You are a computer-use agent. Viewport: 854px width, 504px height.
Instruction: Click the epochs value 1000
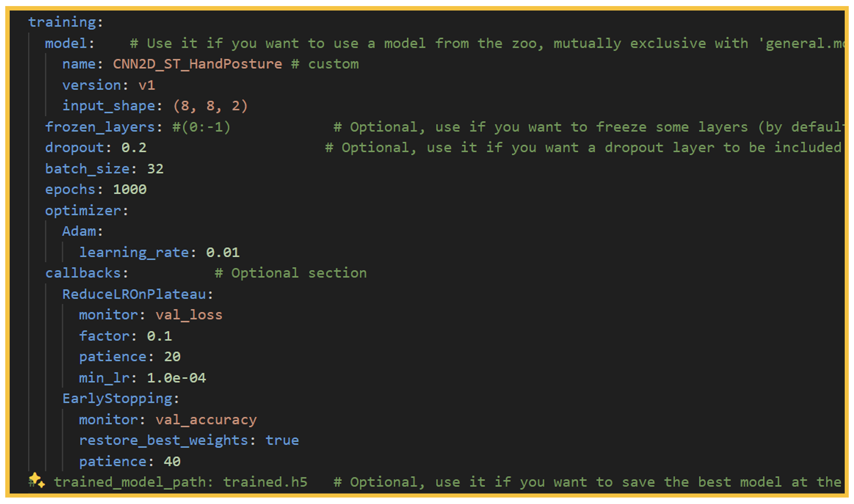(x=130, y=189)
